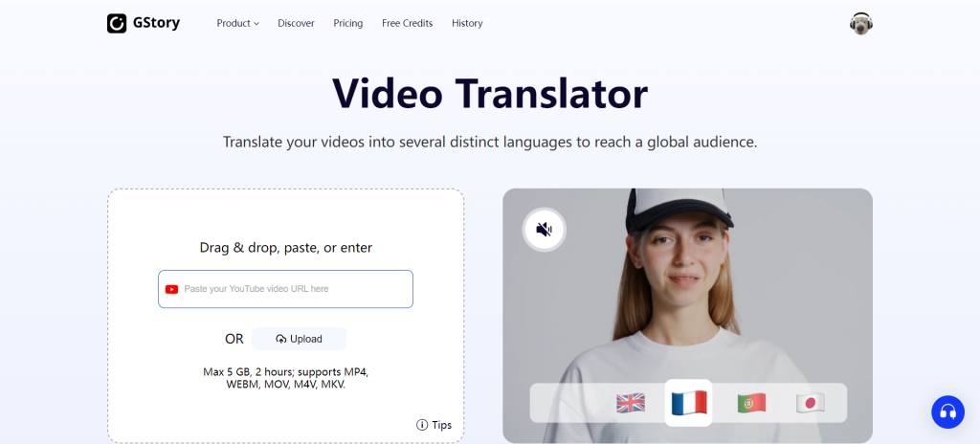Viewport: 980px width, 444px height.
Task: Click the red YouTube icon in field
Action: pos(172,289)
